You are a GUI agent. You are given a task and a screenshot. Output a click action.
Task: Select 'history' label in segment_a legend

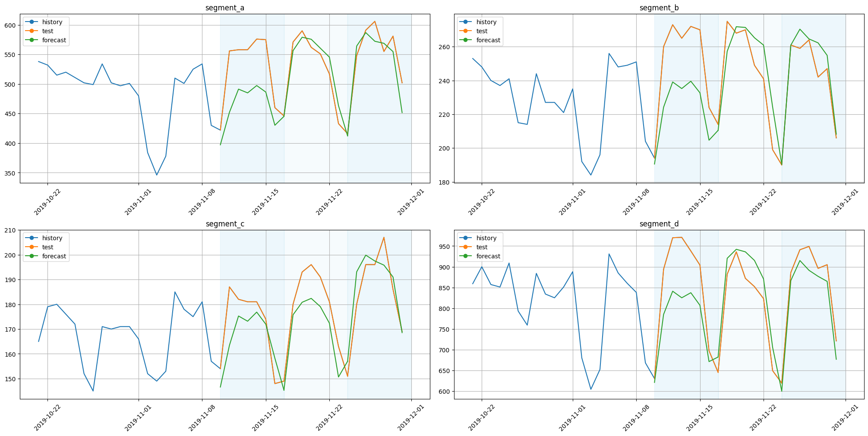pyautogui.click(x=52, y=22)
